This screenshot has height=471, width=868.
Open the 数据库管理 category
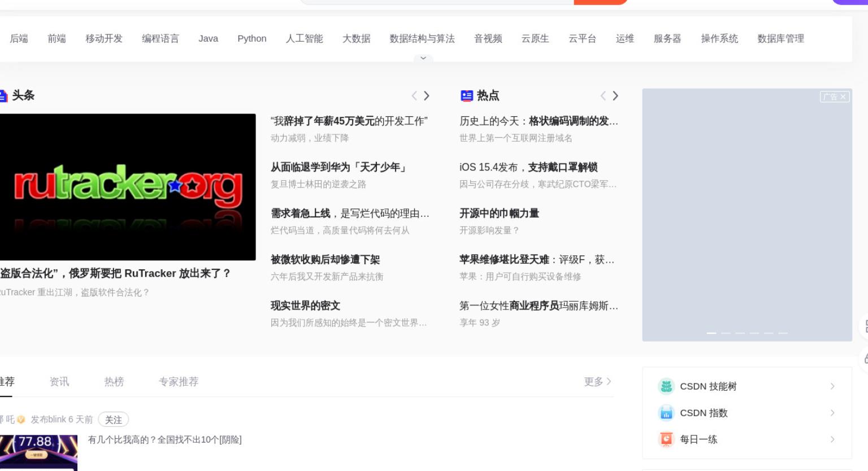pos(780,38)
